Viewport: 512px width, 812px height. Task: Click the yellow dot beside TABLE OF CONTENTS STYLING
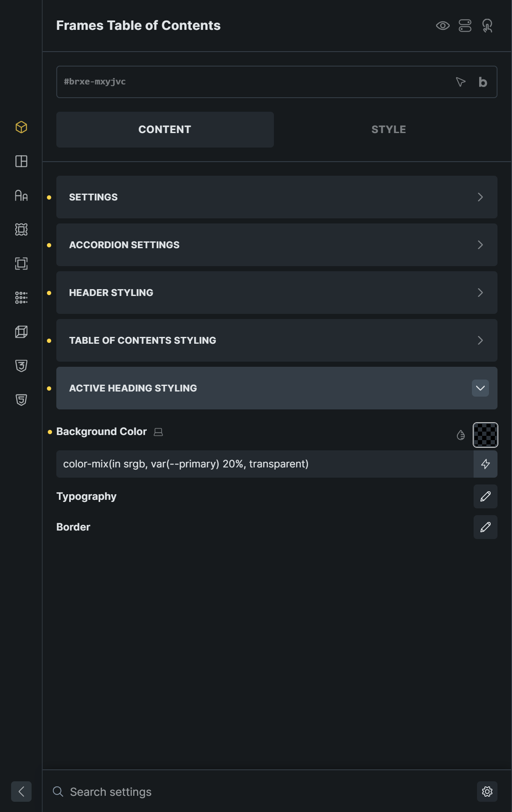click(49, 341)
